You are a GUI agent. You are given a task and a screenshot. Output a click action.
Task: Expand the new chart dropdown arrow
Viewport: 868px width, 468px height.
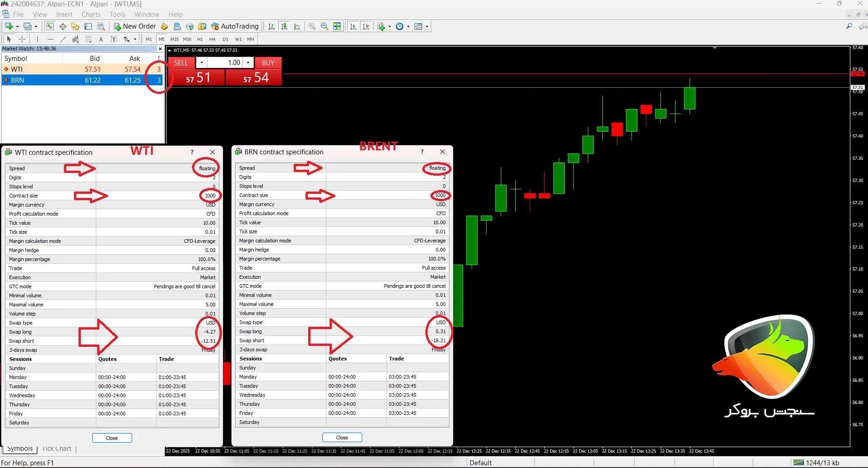pos(17,26)
